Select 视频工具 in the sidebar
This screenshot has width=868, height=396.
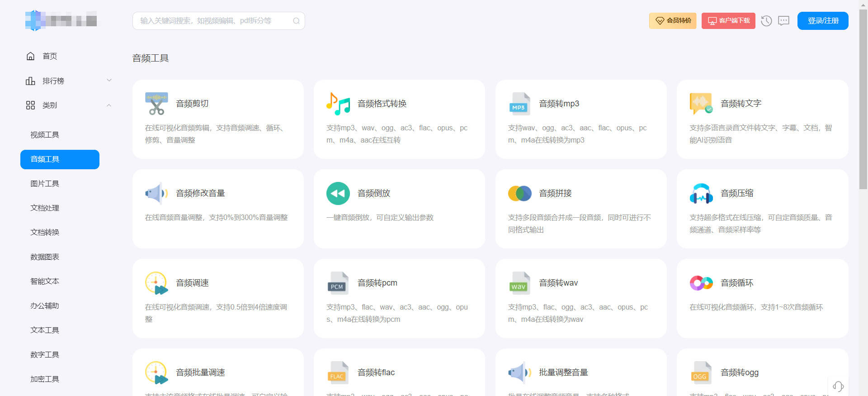pyautogui.click(x=45, y=135)
